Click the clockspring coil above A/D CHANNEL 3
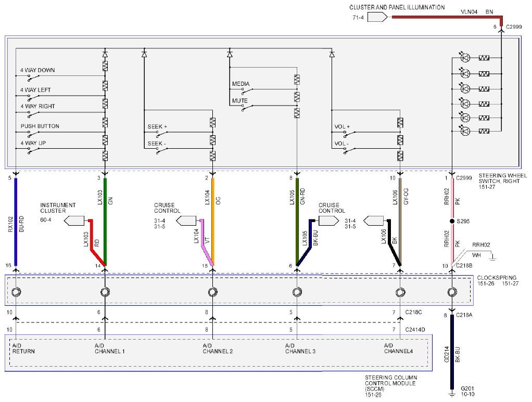Image resolution: width=532 pixels, height=402 pixels. coord(297,292)
